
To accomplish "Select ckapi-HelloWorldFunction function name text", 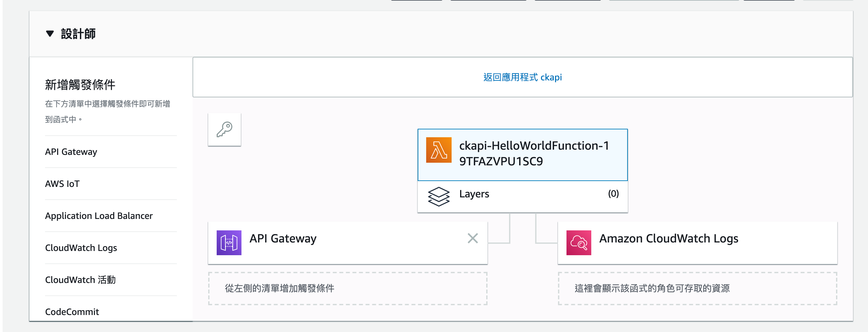I will (534, 154).
